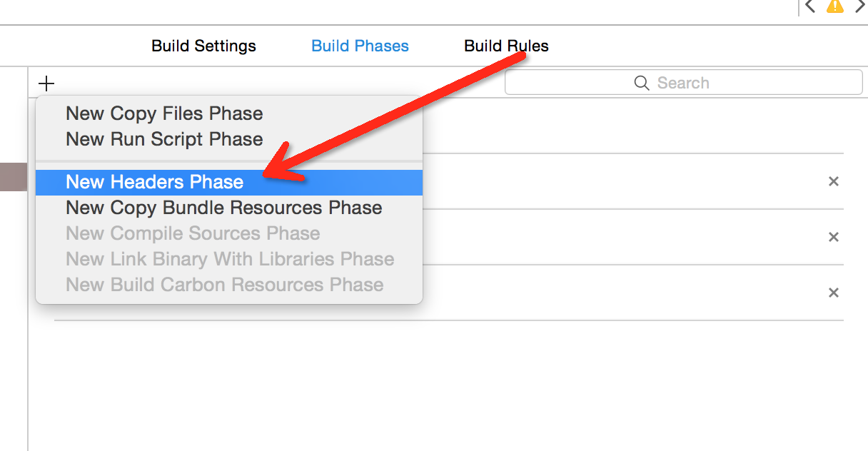Select the Build Phases tab
Viewport: 868px width, 451px height.
coord(360,46)
